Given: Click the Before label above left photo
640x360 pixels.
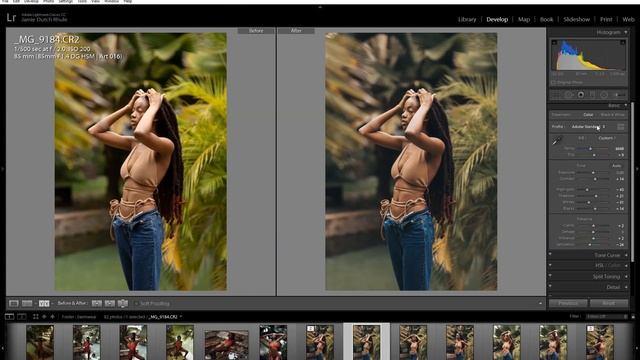Looking at the screenshot, I should tap(256, 31).
